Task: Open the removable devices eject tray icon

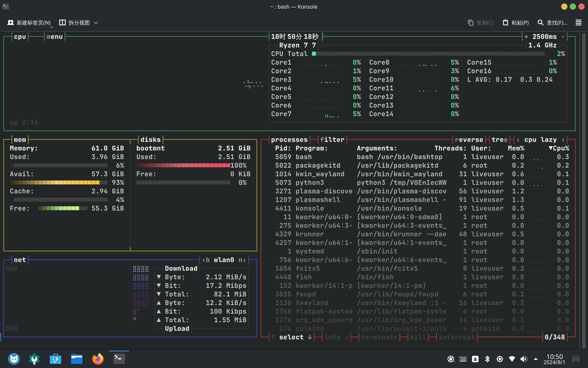Action: tap(475, 359)
